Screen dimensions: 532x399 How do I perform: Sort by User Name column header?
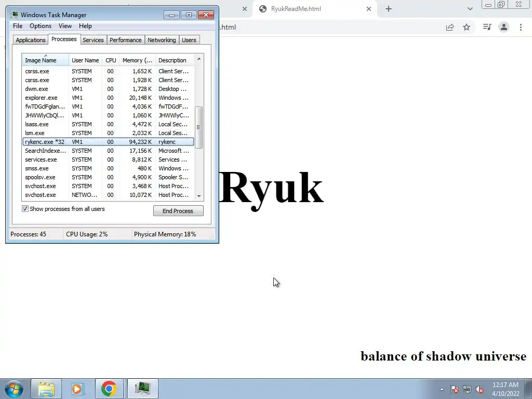(85, 60)
